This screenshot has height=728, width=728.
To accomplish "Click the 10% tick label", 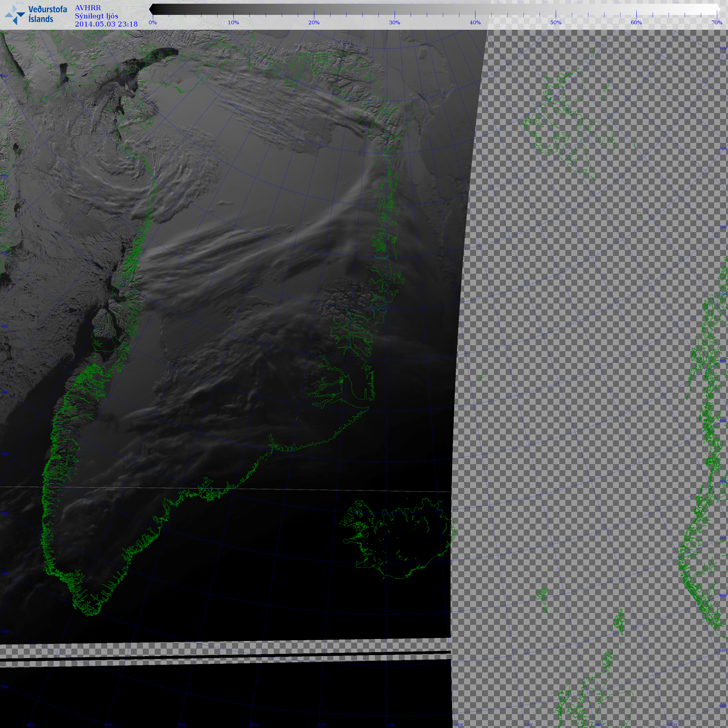I will click(x=233, y=23).
